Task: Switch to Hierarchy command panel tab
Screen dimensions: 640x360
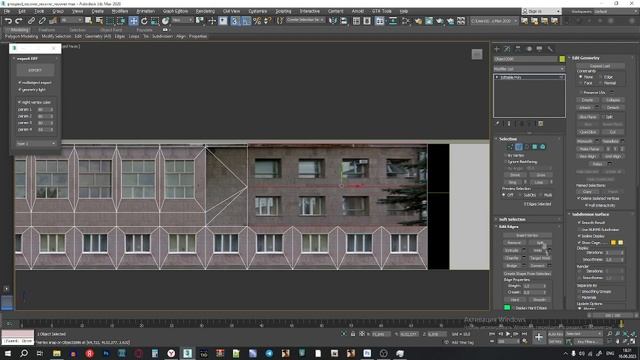Action: pos(518,49)
